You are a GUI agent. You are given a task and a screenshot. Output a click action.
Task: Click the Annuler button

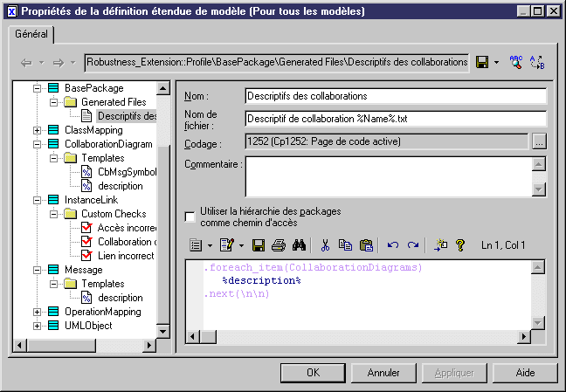click(x=383, y=373)
